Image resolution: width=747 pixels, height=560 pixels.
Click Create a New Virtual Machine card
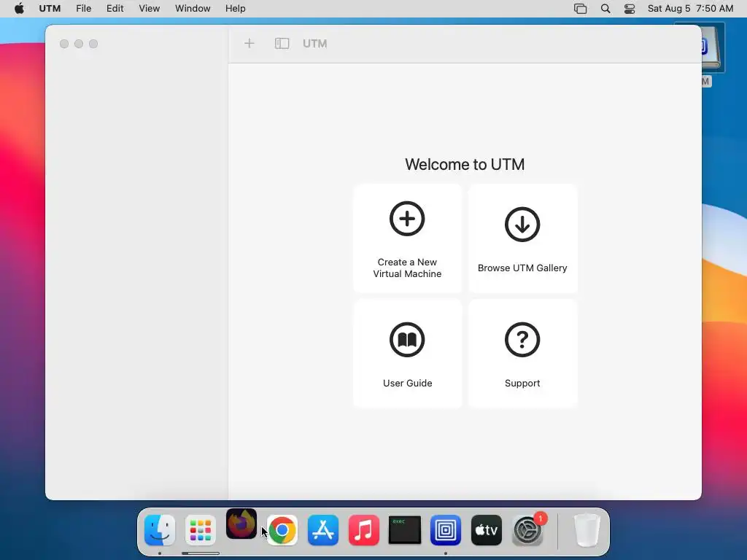407,238
